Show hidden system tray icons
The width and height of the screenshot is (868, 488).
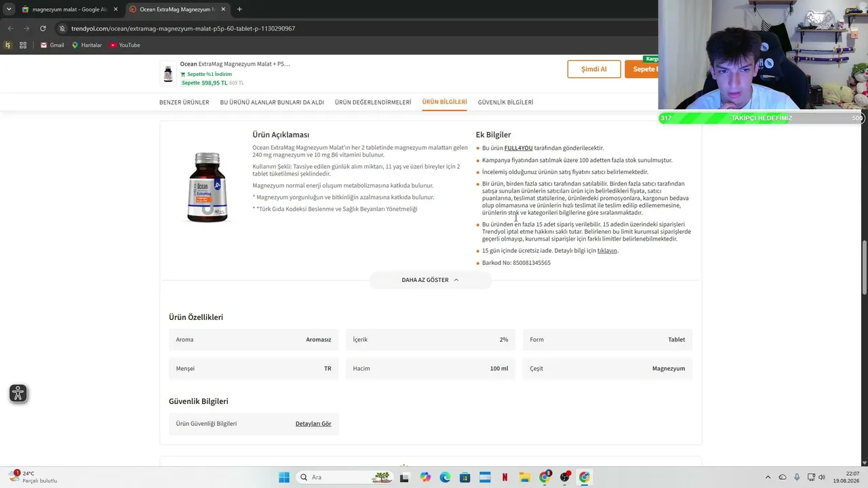click(768, 477)
